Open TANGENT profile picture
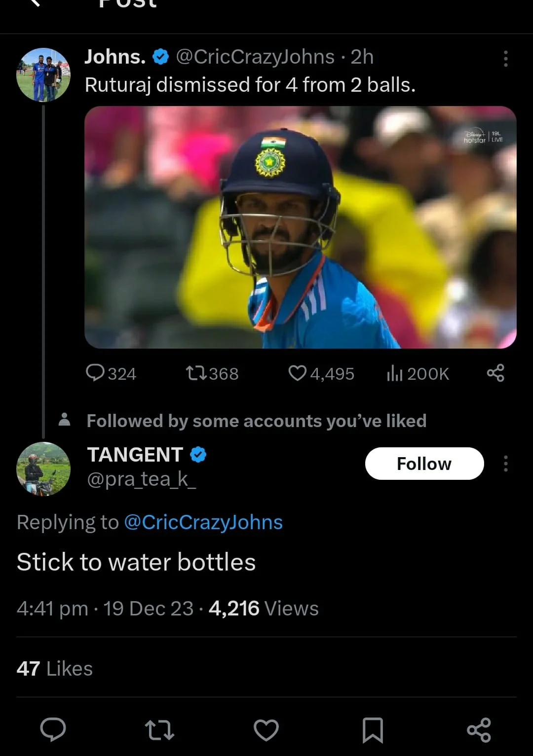 (43, 468)
